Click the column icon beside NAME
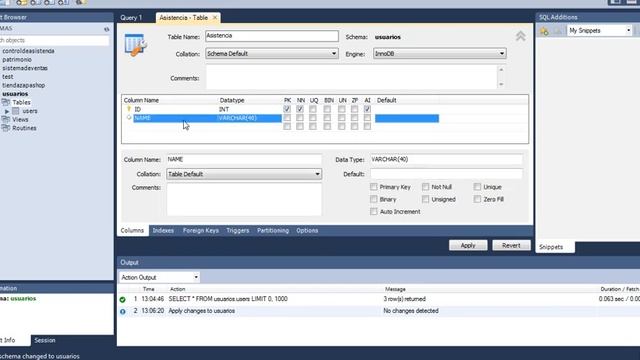640x360 pixels. (x=129, y=118)
